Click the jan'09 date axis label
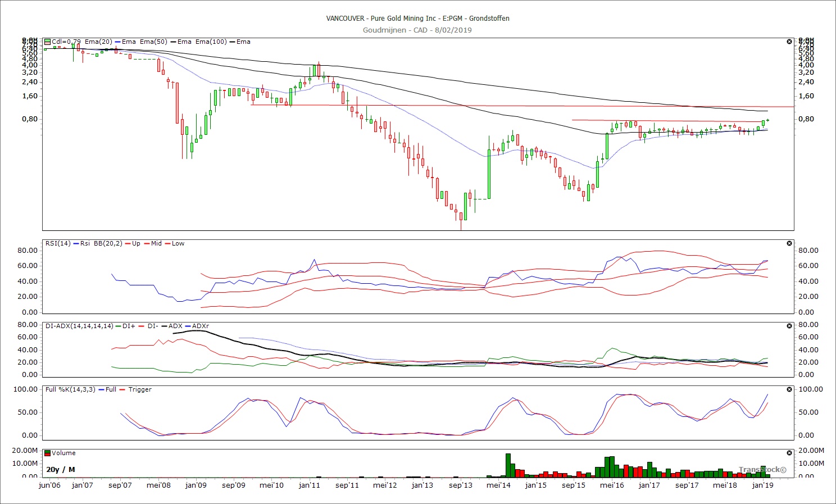Image resolution: width=836 pixels, height=504 pixels. (196, 485)
